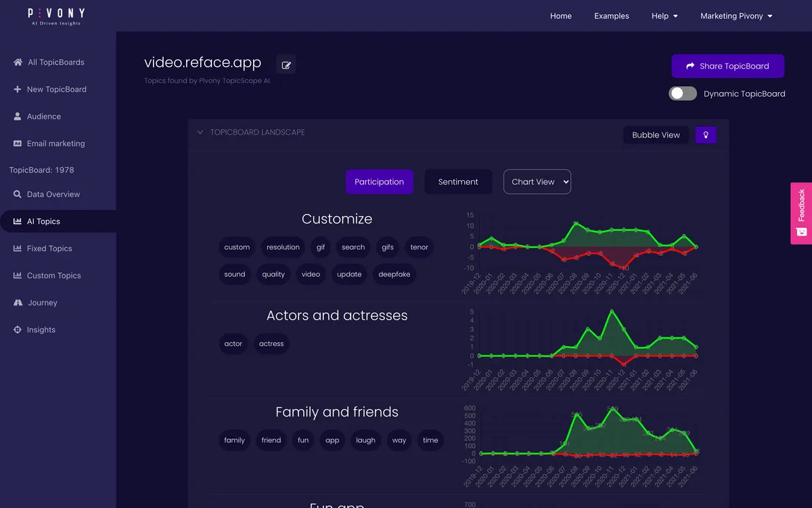Toggle the Dynamic TopicBoard switch
Screen dimensions: 812x508
(x=683, y=93)
